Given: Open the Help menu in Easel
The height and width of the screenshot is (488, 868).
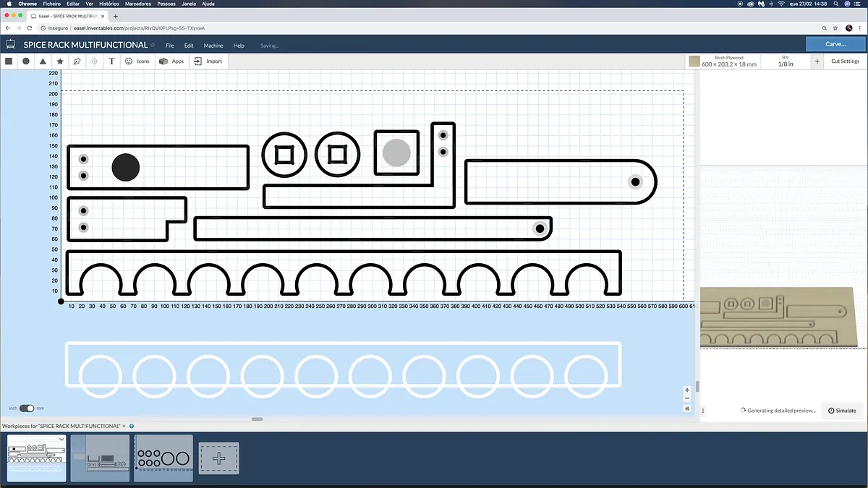Looking at the screenshot, I should click(239, 46).
